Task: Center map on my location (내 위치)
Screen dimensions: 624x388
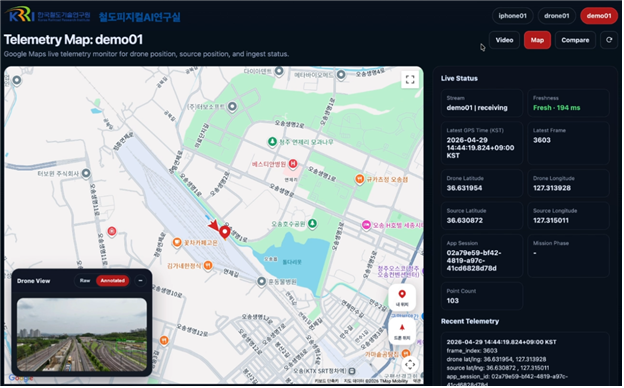Action: (402, 298)
